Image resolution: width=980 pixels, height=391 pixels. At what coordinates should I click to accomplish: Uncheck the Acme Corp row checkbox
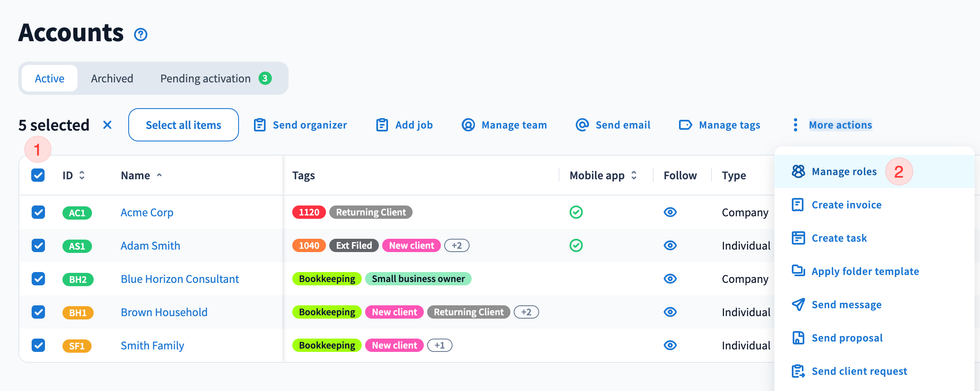tap(38, 212)
